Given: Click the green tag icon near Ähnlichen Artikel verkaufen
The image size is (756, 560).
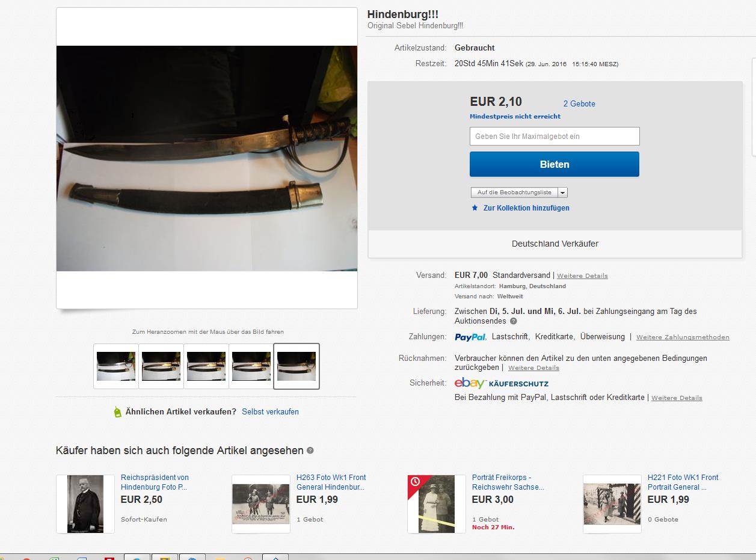Looking at the screenshot, I should coord(118,412).
